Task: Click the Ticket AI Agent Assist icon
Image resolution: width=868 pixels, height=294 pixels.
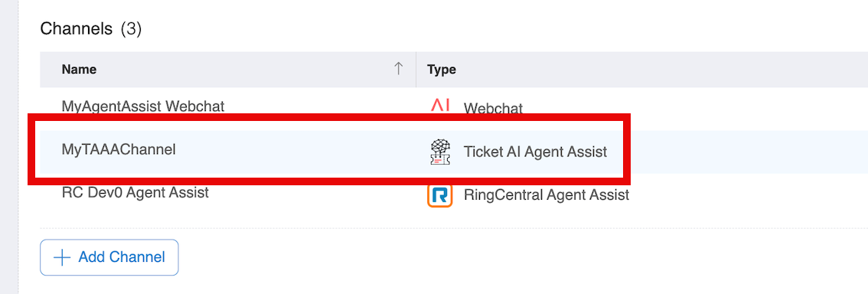Action: pyautogui.click(x=440, y=151)
